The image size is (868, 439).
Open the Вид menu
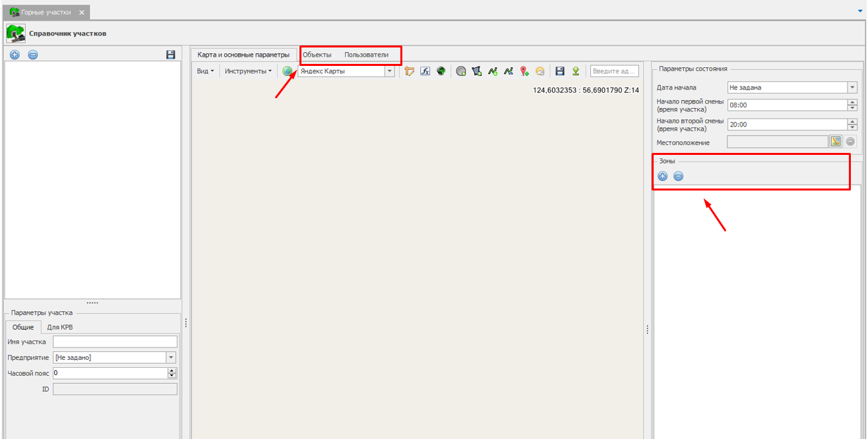[x=205, y=71]
